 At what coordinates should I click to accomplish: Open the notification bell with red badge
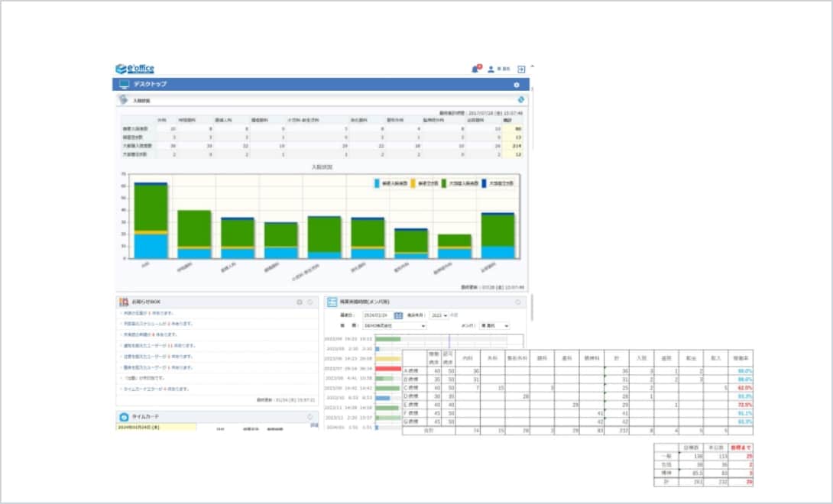(476, 69)
